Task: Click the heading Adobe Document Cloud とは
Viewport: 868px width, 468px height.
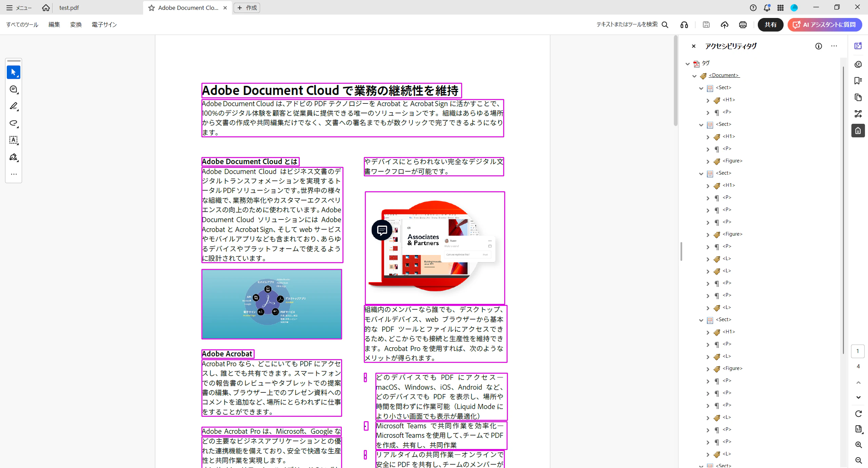Action: coord(250,161)
